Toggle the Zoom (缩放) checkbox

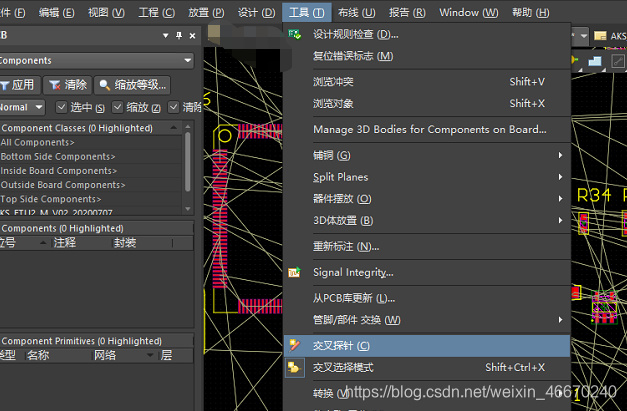coord(118,107)
